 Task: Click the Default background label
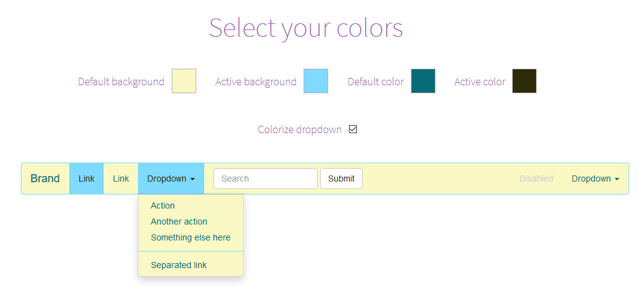[x=121, y=82]
